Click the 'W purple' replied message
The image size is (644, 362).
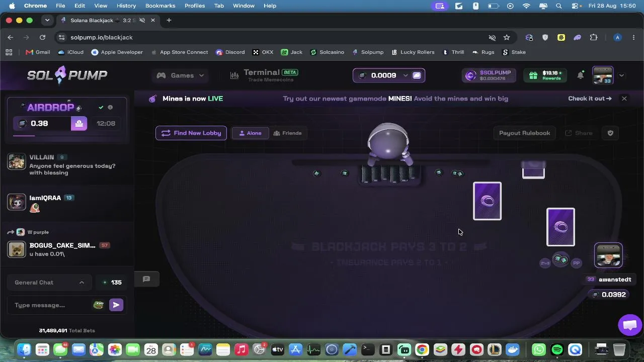tap(38, 232)
